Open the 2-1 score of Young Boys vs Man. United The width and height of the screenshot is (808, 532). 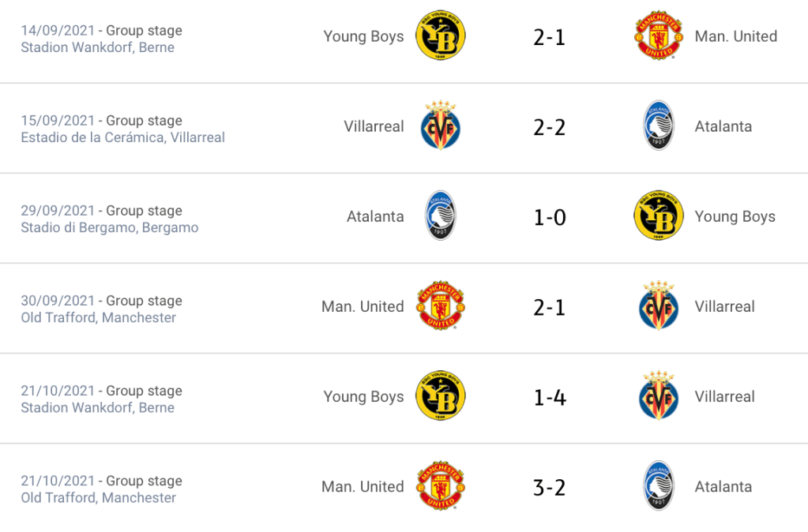[550, 36]
